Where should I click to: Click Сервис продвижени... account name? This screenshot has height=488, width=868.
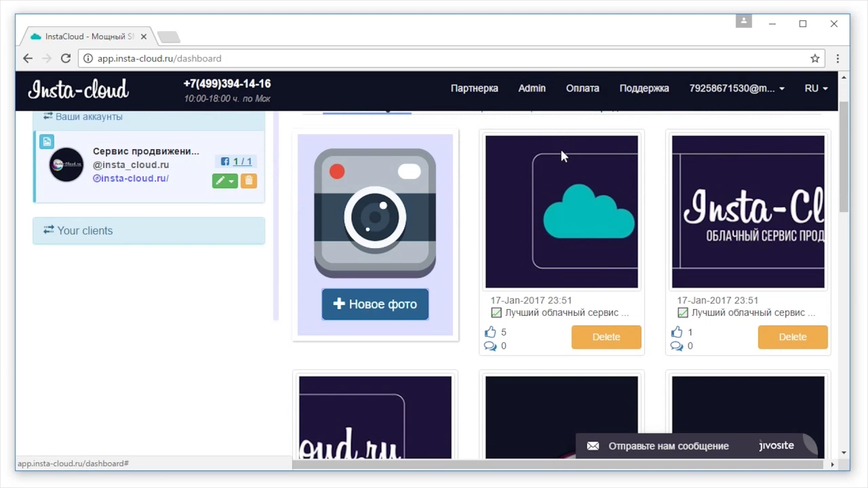(146, 151)
